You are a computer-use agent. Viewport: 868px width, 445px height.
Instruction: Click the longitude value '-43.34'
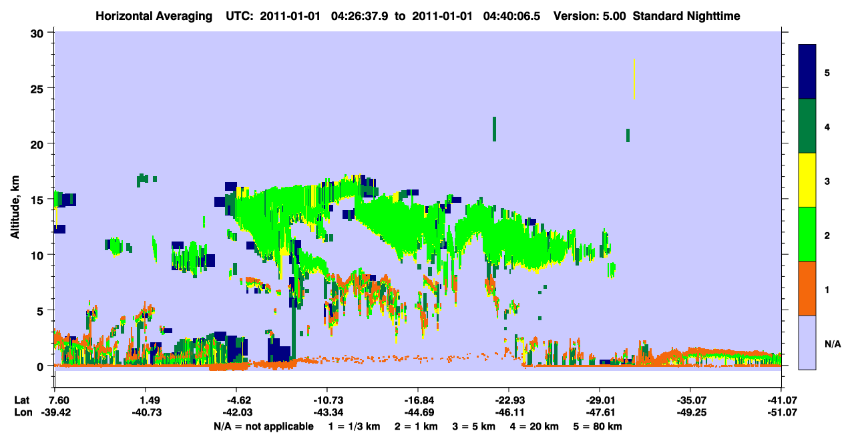click(327, 412)
